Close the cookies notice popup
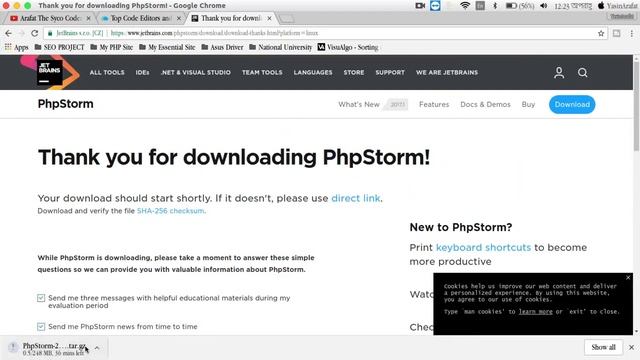Viewport: 640px width, 360px height. click(x=628, y=278)
